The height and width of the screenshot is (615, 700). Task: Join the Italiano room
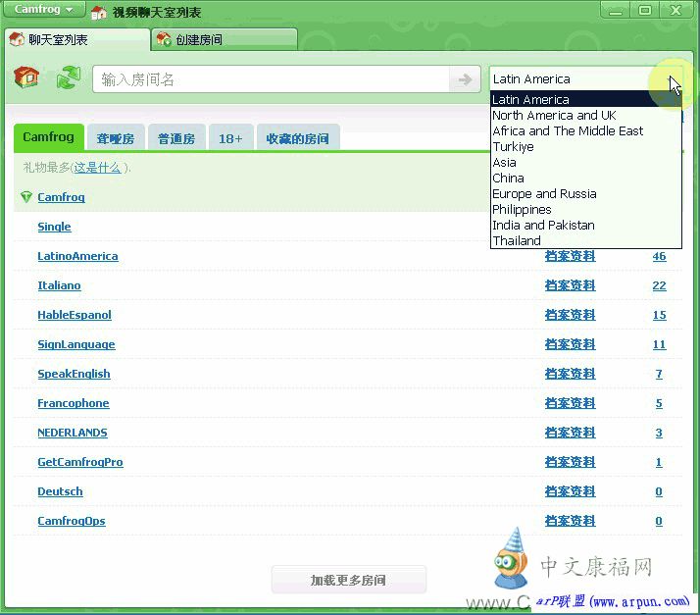click(59, 285)
